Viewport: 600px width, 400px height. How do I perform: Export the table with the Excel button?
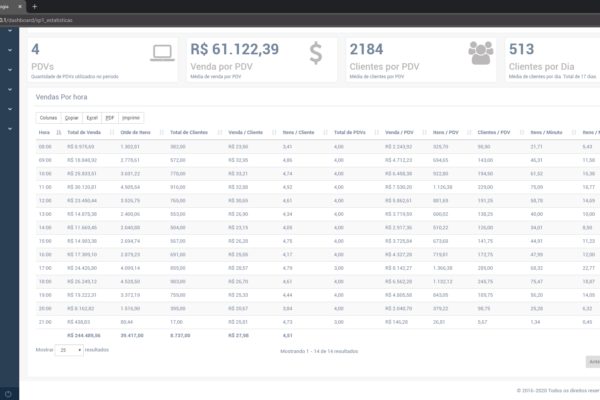point(92,118)
